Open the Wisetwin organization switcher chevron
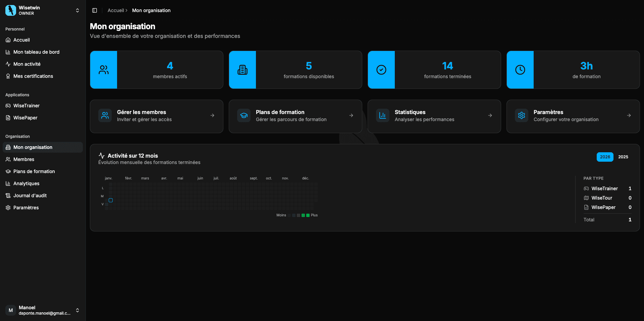The image size is (644, 321). (77, 10)
